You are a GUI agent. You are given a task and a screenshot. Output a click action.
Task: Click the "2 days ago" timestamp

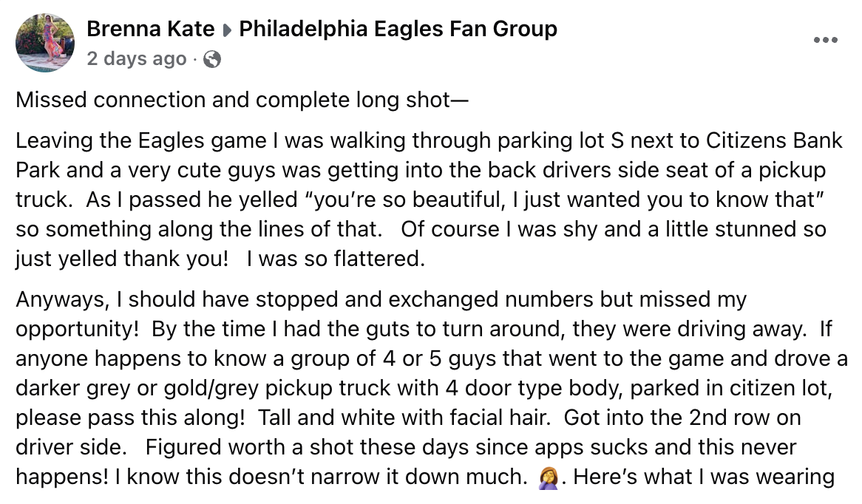[x=137, y=59]
